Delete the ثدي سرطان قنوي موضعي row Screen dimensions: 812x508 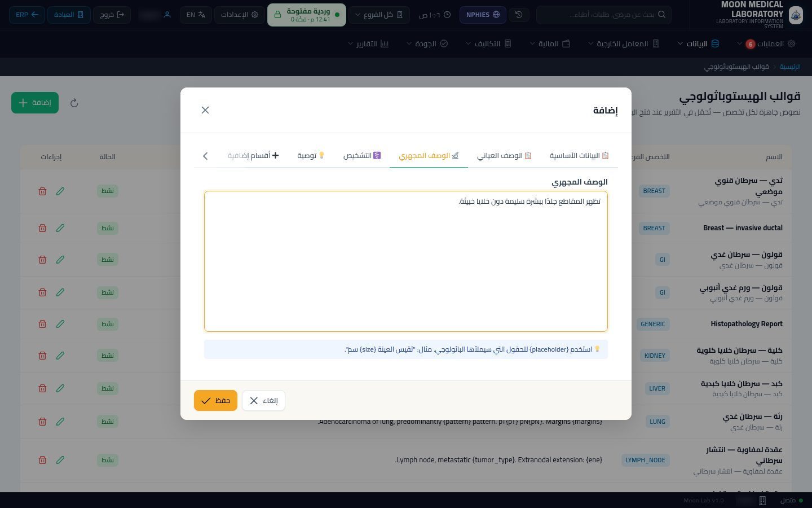[x=42, y=191]
